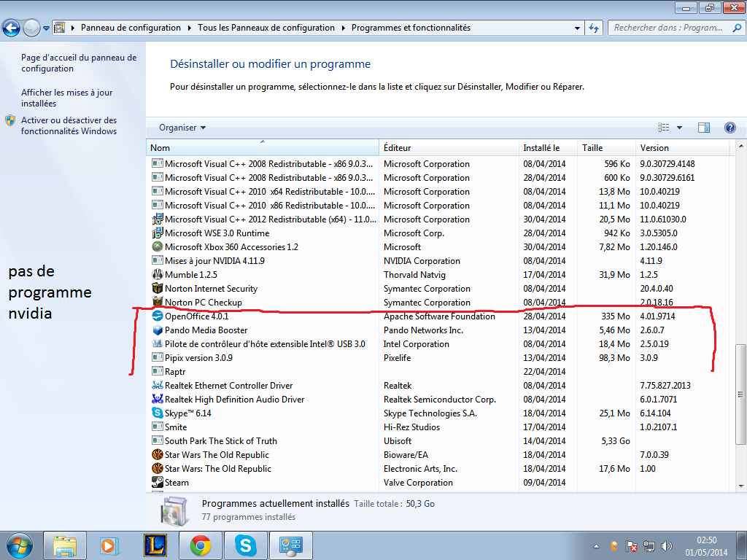
Task: Select the Norton PC Checkup icon
Action: coord(158,302)
